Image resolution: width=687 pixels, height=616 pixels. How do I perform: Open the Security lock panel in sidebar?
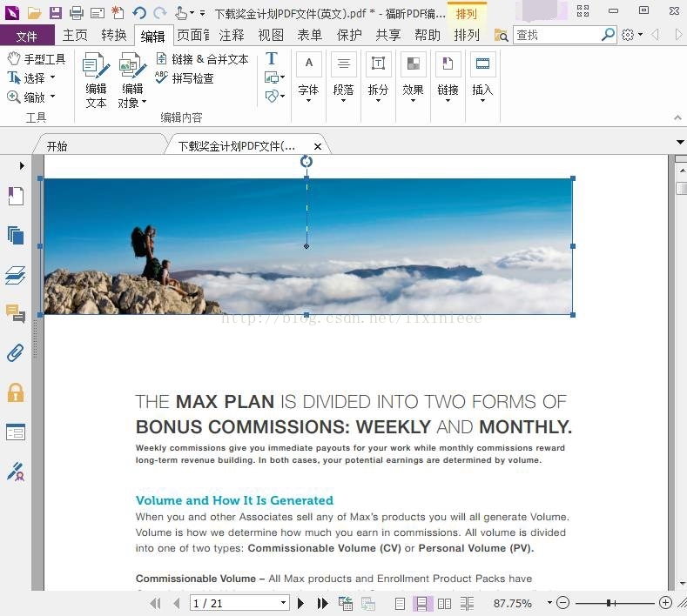pyautogui.click(x=16, y=392)
